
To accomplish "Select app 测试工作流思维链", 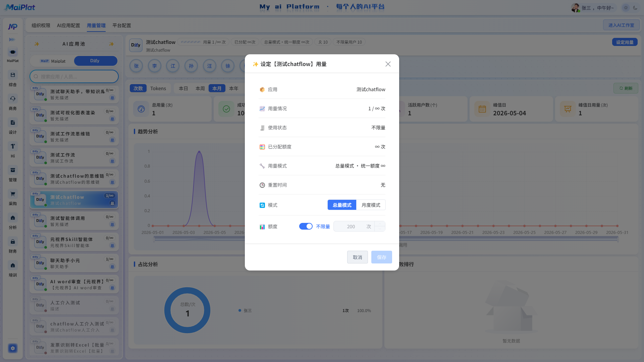I will 74,137.
